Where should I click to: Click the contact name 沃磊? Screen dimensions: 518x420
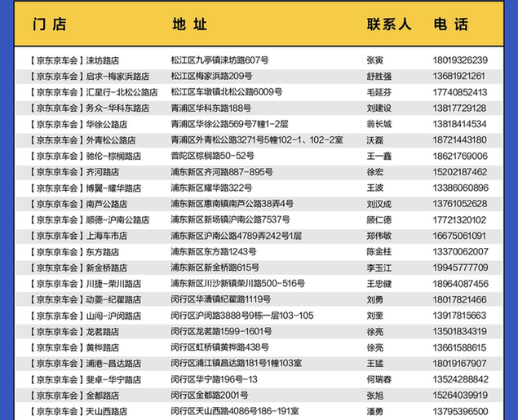375,140
